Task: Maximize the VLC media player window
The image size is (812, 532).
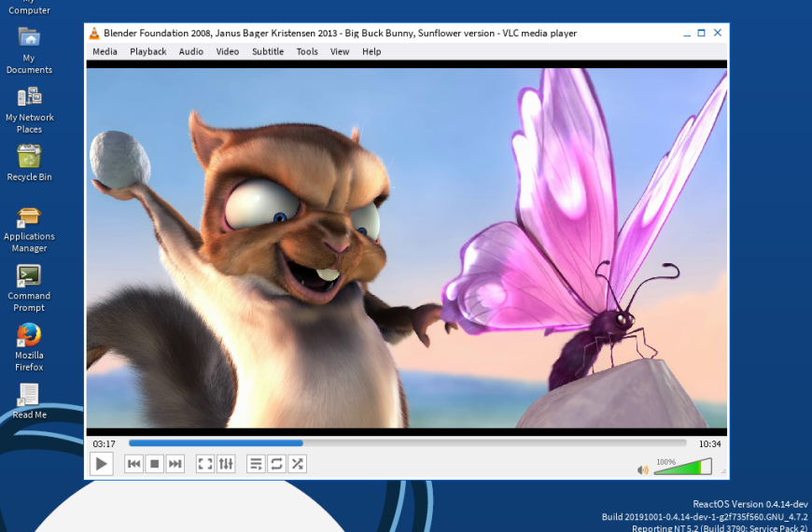Action: tap(701, 34)
